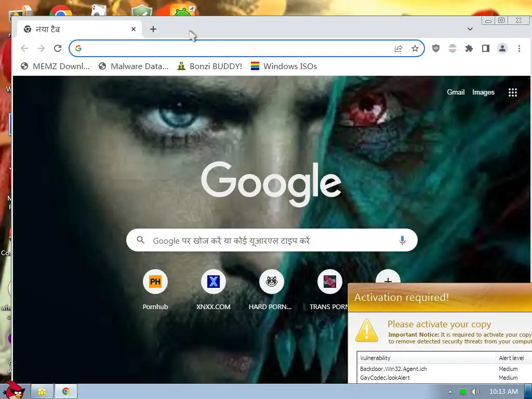Reload the current page
Image resolution: width=532 pixels, height=399 pixels.
(58, 48)
